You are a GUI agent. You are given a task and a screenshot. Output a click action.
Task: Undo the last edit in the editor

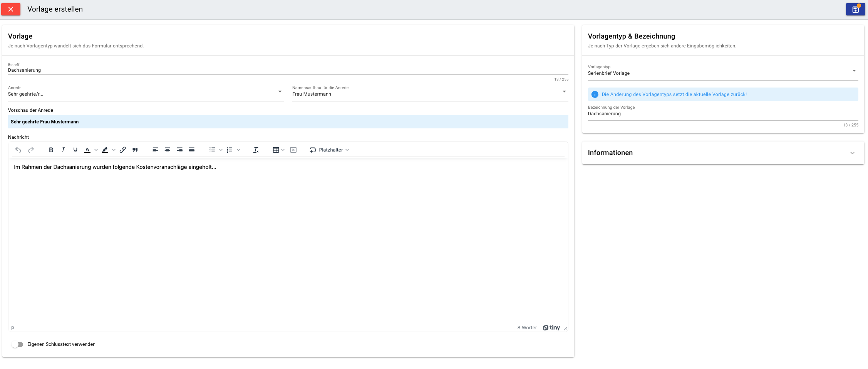[18, 150]
